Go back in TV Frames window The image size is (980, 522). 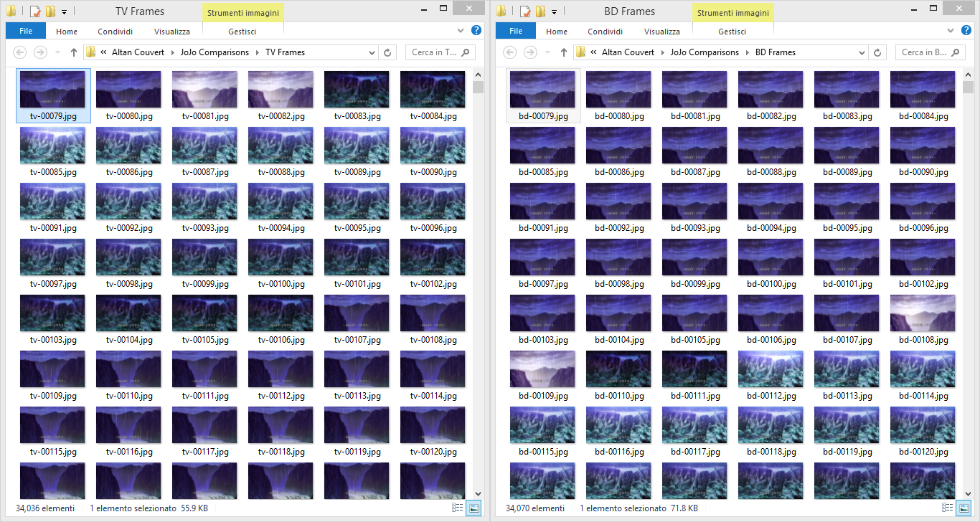click(x=20, y=52)
